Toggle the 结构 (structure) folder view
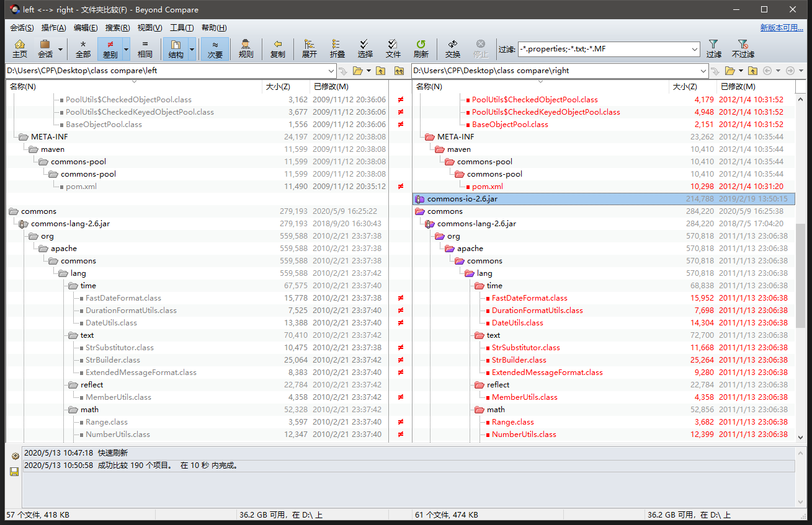 176,49
